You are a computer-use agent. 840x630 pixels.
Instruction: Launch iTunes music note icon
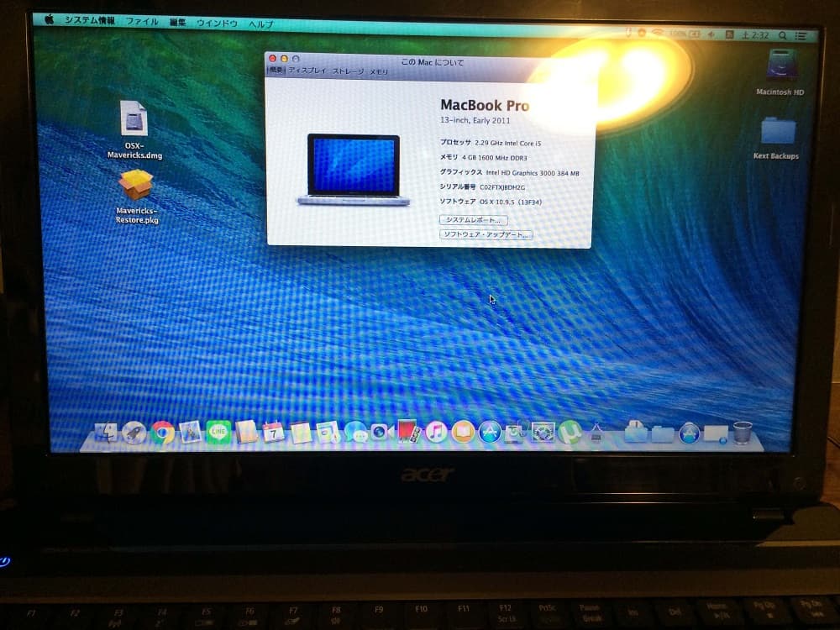pyautogui.click(x=436, y=432)
